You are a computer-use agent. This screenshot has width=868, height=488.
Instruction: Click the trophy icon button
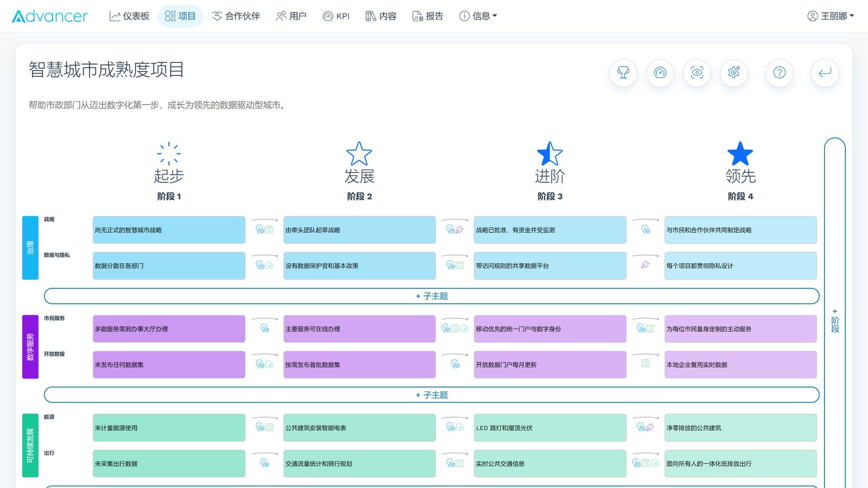(x=623, y=73)
